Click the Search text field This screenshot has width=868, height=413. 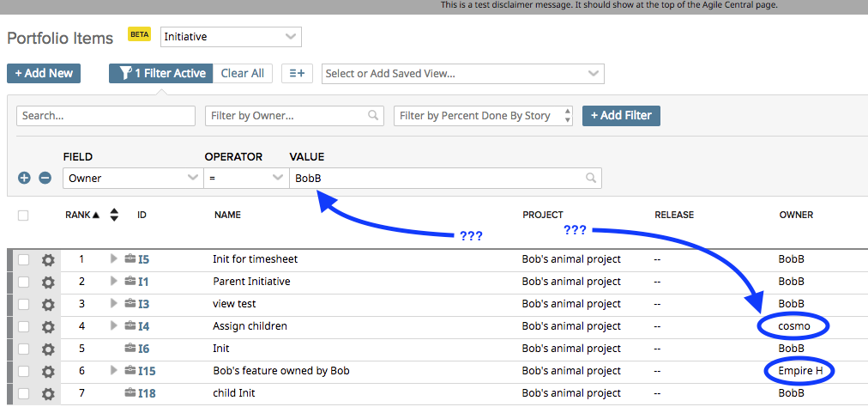click(x=105, y=115)
